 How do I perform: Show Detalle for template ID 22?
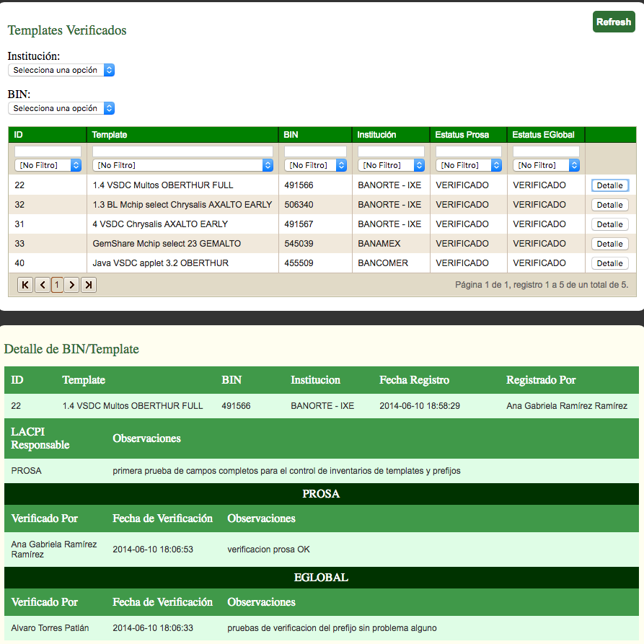(x=609, y=185)
